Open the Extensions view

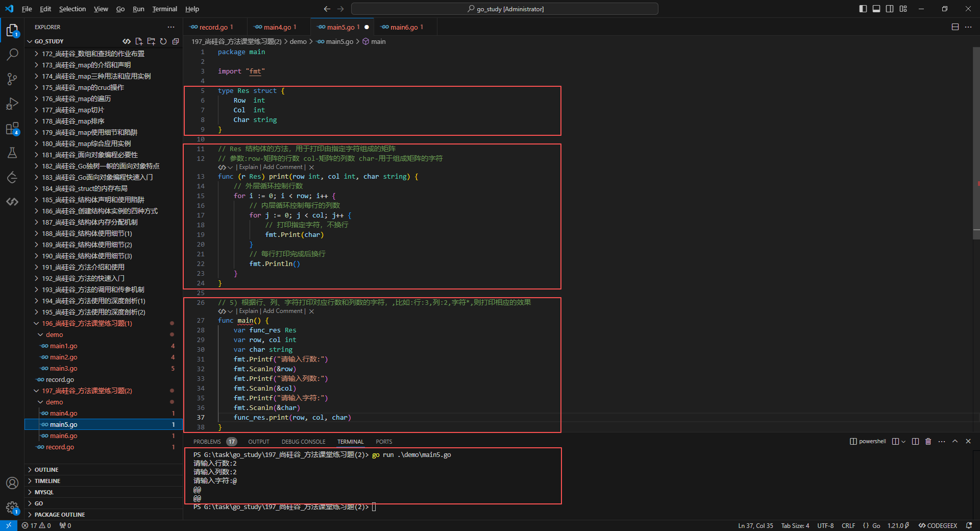click(x=12, y=128)
